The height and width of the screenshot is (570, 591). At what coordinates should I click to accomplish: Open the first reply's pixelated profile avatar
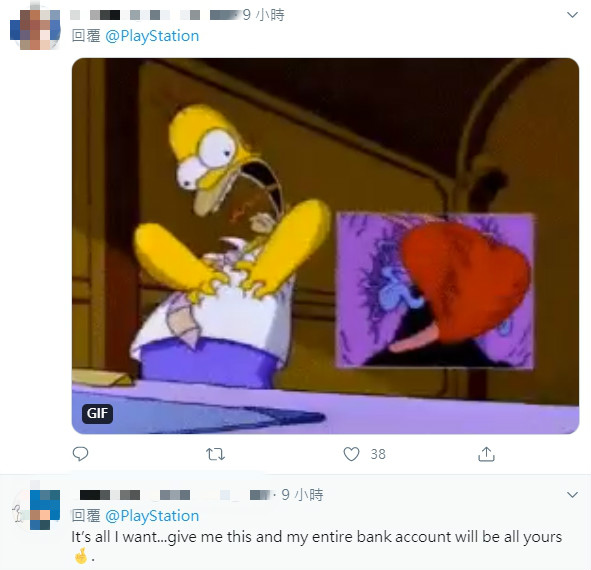[x=35, y=29]
